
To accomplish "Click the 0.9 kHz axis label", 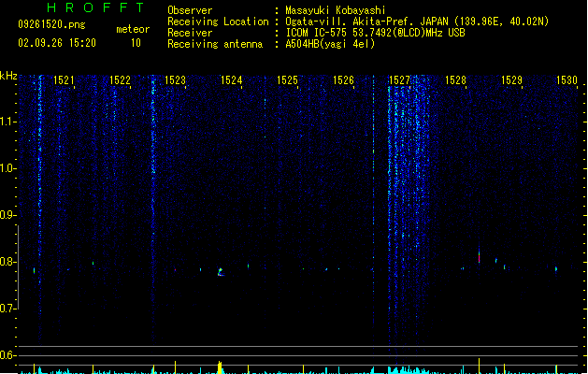I will 7,215.
